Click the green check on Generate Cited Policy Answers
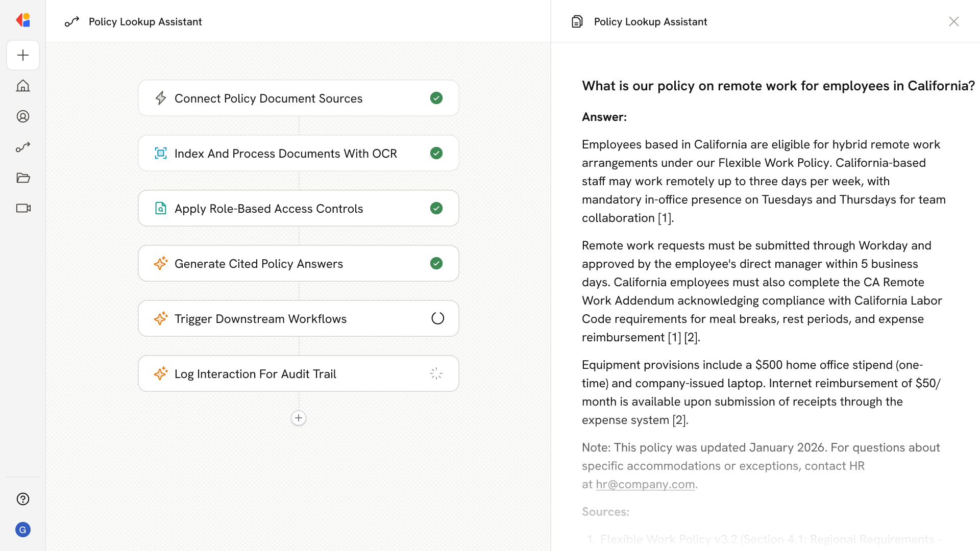Viewport: 980px width, 551px height. pos(436,263)
